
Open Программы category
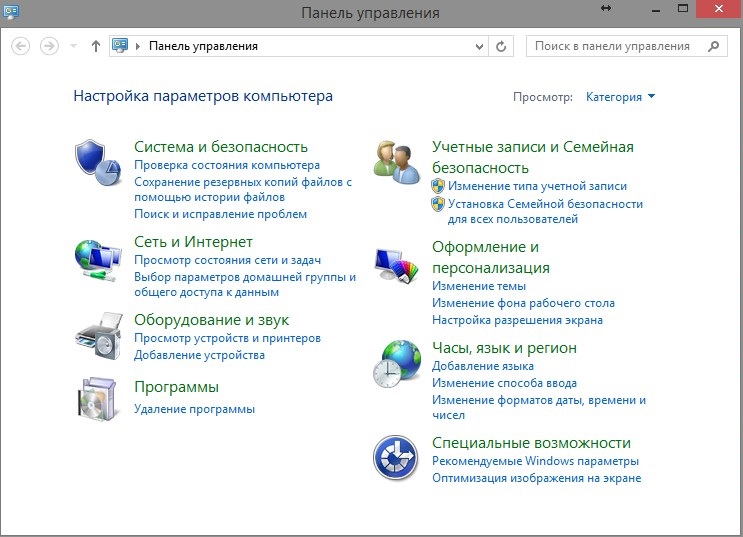(x=176, y=387)
